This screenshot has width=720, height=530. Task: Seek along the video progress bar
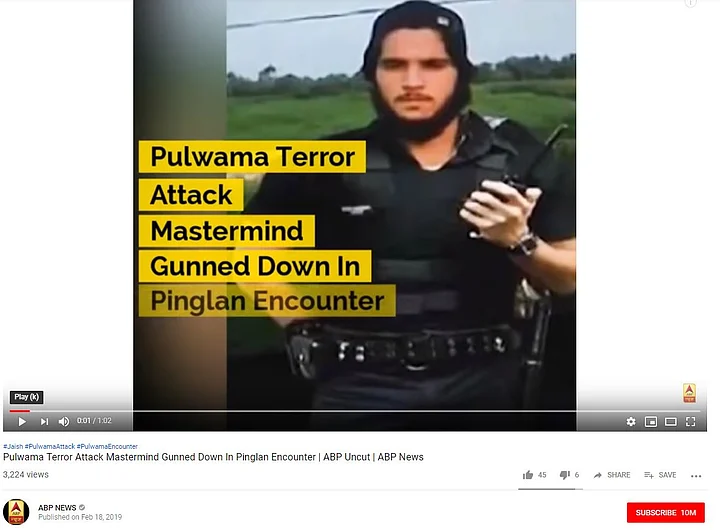click(x=354, y=411)
